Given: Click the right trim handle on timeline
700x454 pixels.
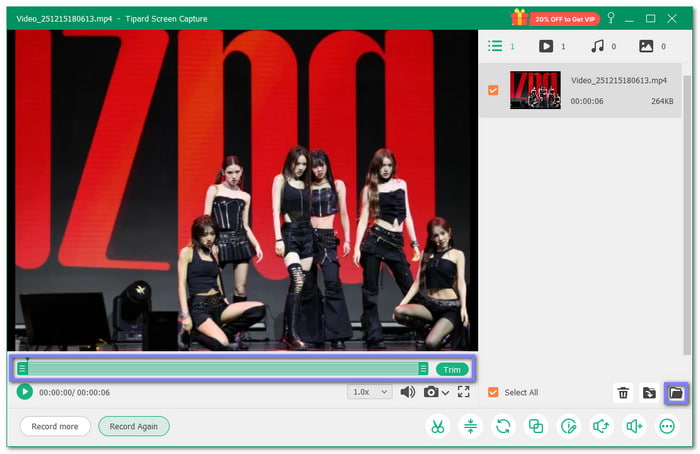Looking at the screenshot, I should coord(423,369).
